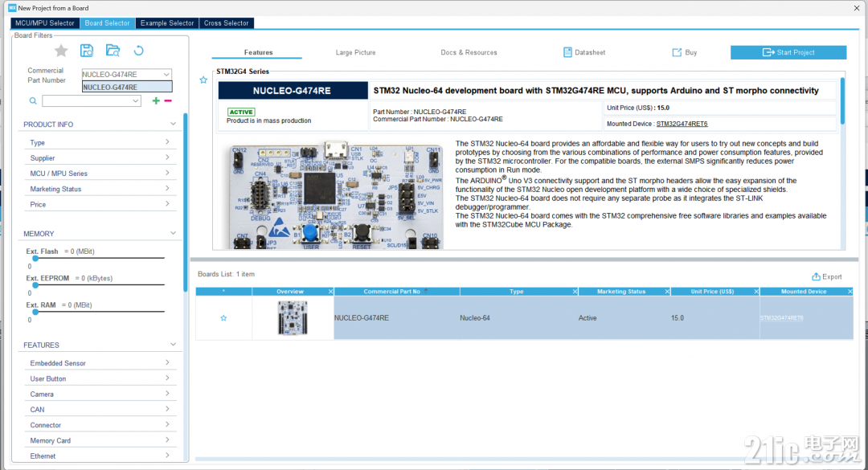
Task: Collapse the PRODUCT INFO section
Action: pyautogui.click(x=173, y=124)
